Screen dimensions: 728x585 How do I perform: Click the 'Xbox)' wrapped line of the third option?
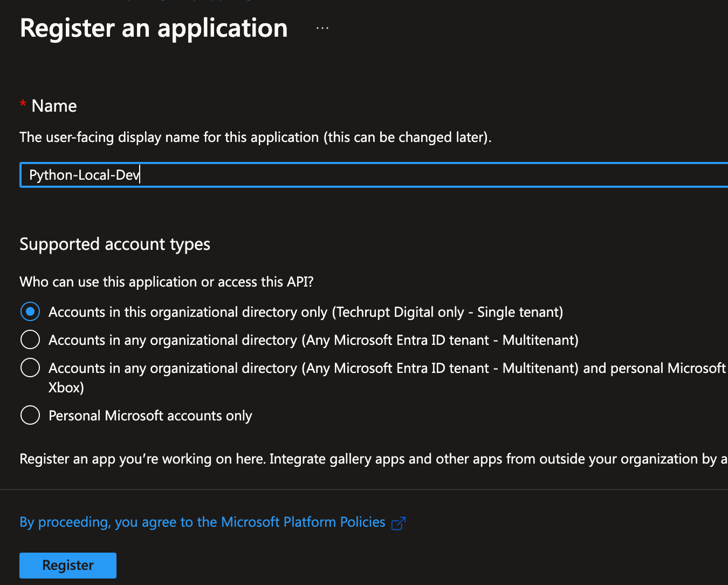(x=66, y=387)
